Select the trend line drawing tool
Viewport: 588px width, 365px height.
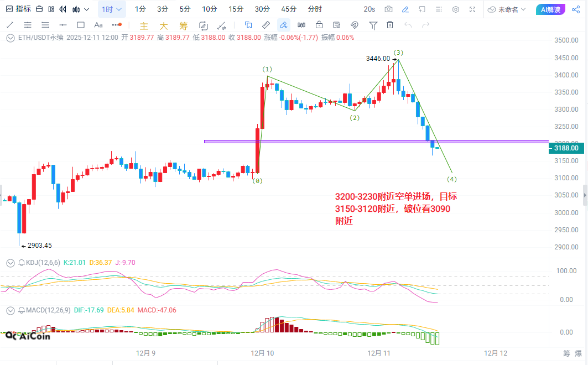pos(11,25)
